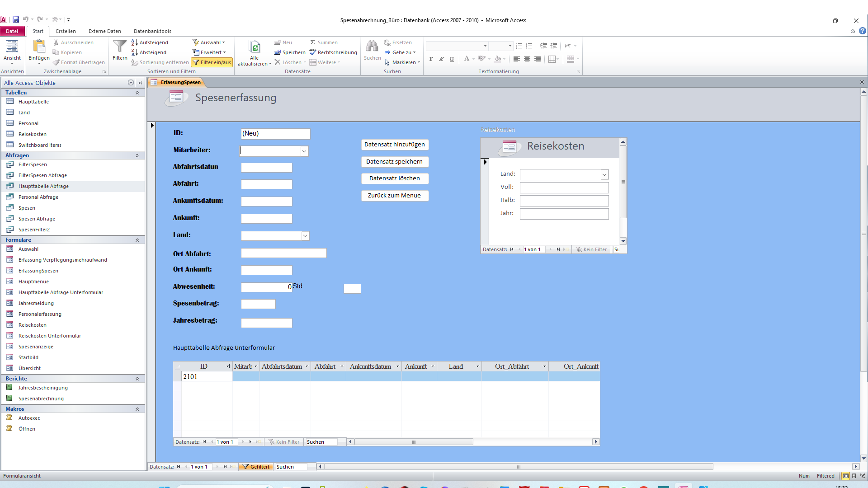
Task: Open Land dropdown in Reisekosten subform
Action: click(x=604, y=174)
